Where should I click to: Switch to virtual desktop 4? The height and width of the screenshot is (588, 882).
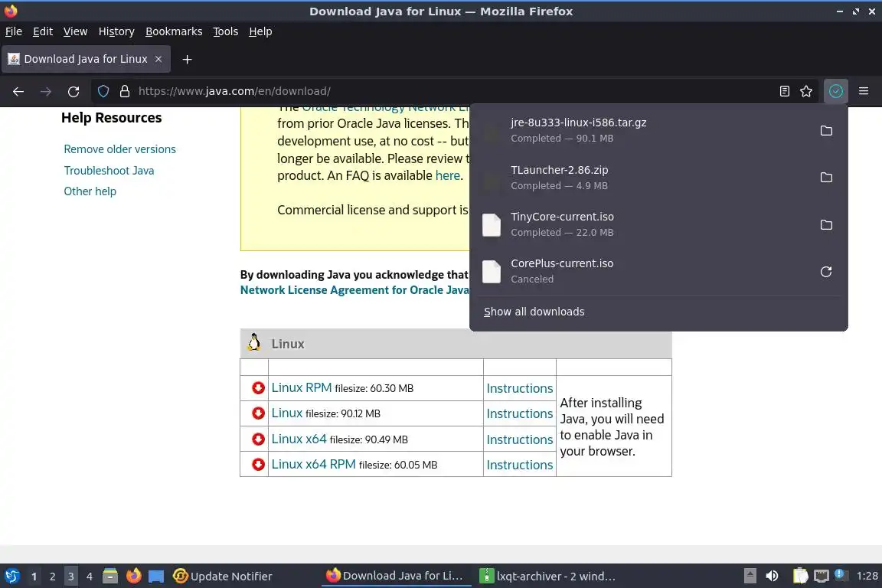89,577
